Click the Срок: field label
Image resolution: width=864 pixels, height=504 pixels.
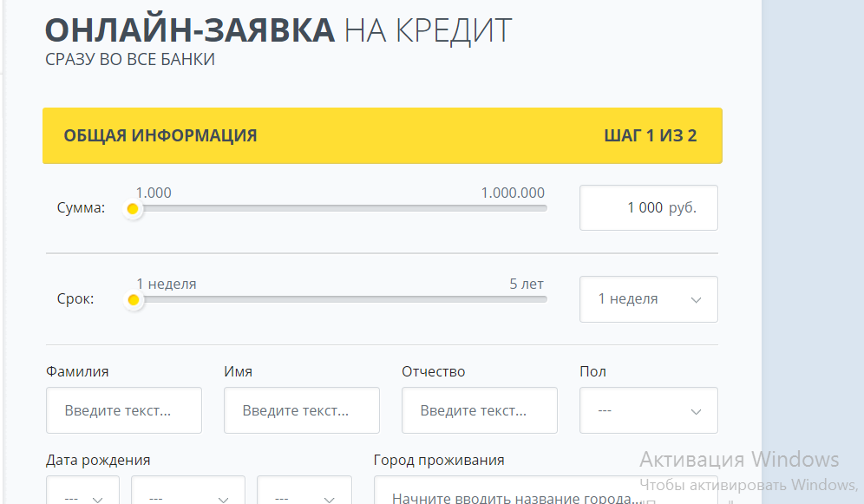[x=75, y=299]
